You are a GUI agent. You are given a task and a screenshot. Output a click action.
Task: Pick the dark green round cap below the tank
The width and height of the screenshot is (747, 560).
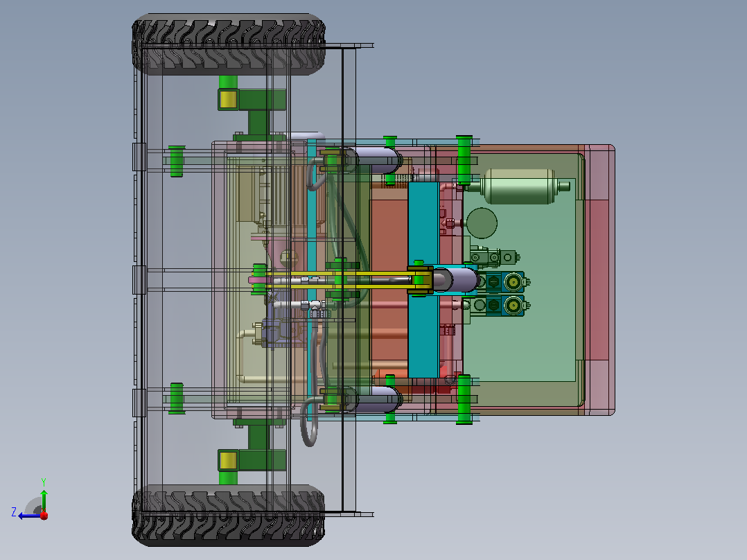[482, 223]
